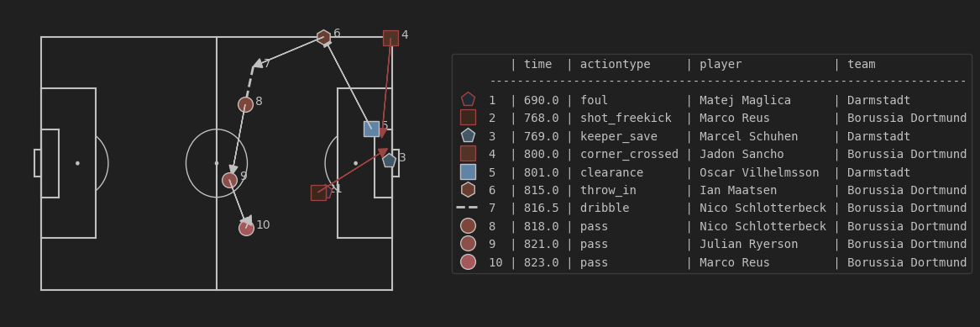Select the Ian Maatsen throw_in row
This screenshot has width=980, height=327.
point(712,190)
